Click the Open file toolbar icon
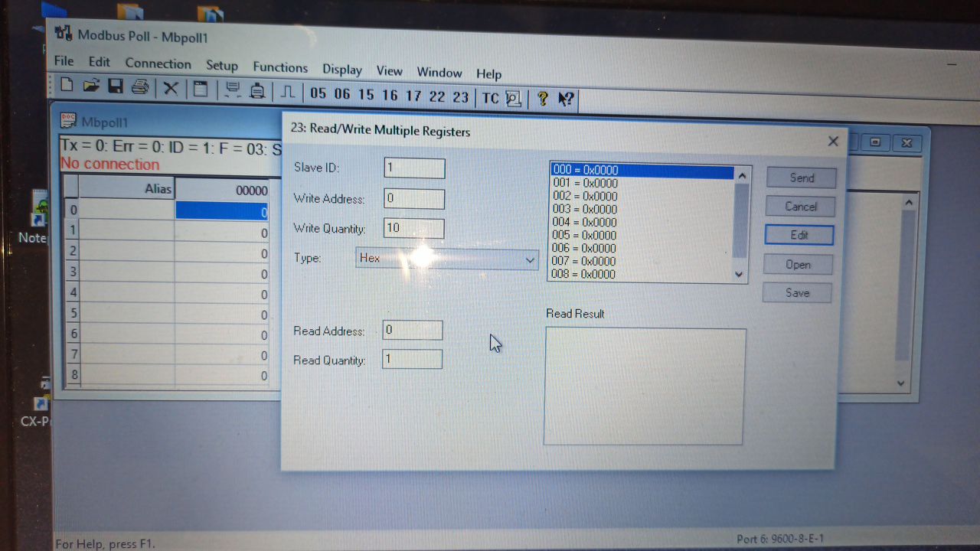This screenshot has height=551, width=980. coord(91,85)
